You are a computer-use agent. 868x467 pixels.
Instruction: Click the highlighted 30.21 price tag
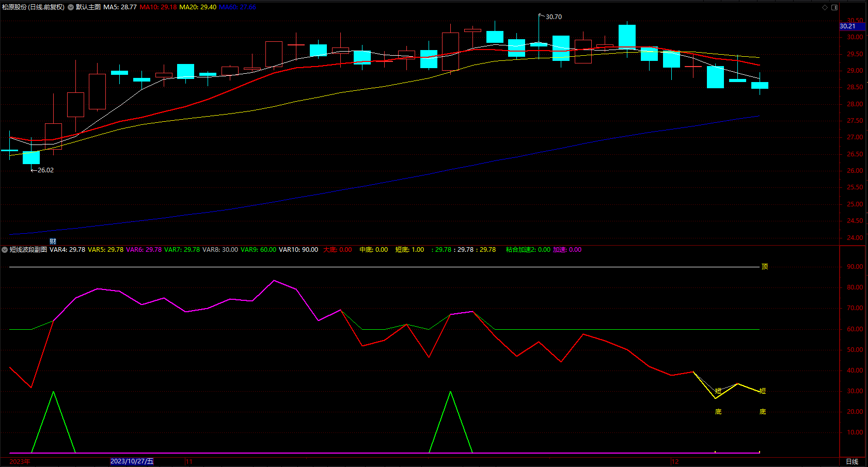(853, 26)
